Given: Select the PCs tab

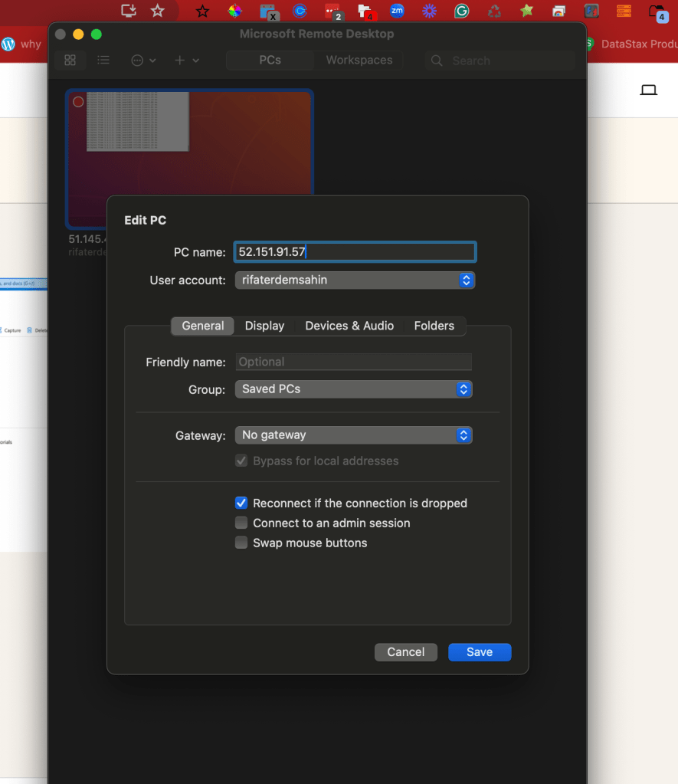Looking at the screenshot, I should point(270,60).
